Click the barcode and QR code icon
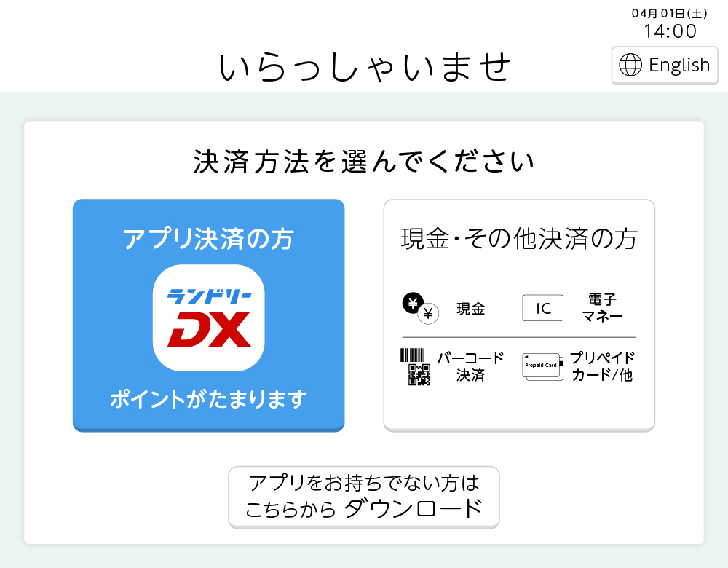The image size is (728, 568). click(x=415, y=367)
